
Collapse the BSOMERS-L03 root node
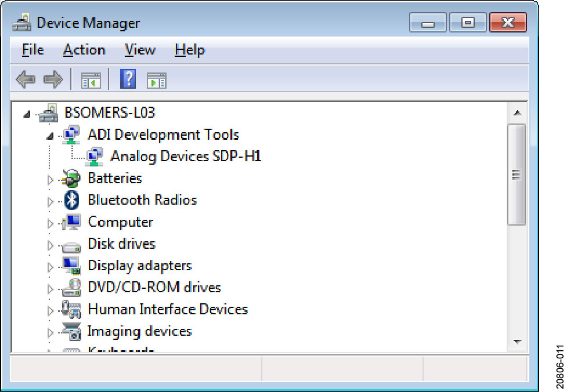pos(27,115)
